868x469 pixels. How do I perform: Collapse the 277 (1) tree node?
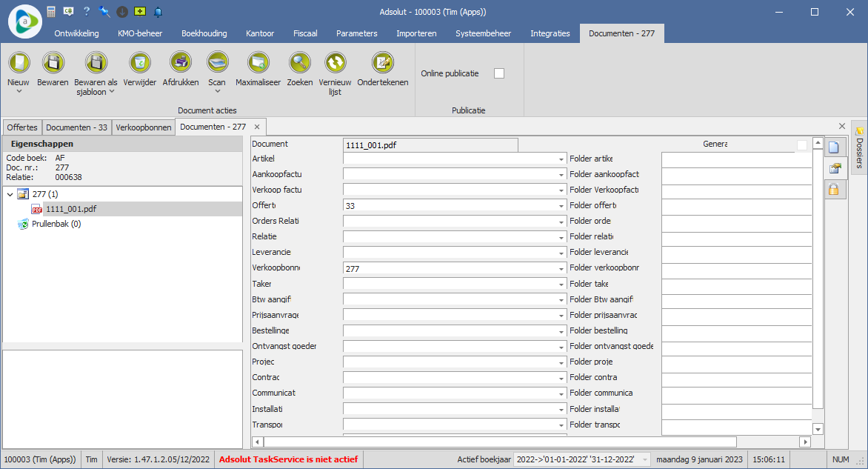tap(10, 195)
